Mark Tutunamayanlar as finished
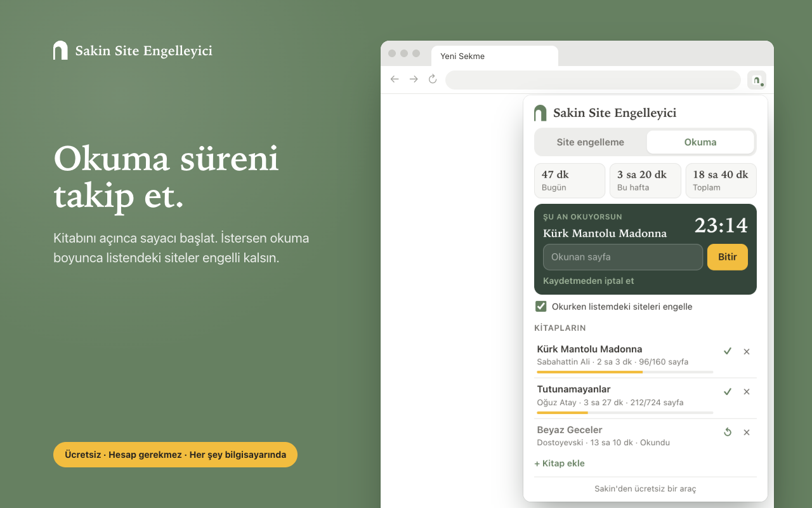812x508 pixels. coord(728,392)
